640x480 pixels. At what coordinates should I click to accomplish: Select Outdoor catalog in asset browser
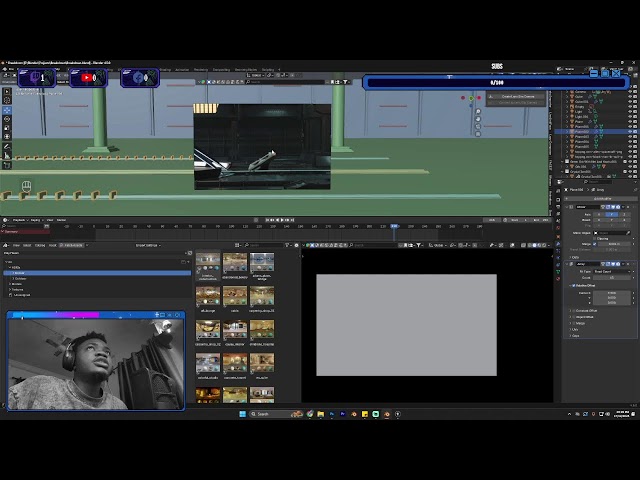pyautogui.click(x=20, y=278)
